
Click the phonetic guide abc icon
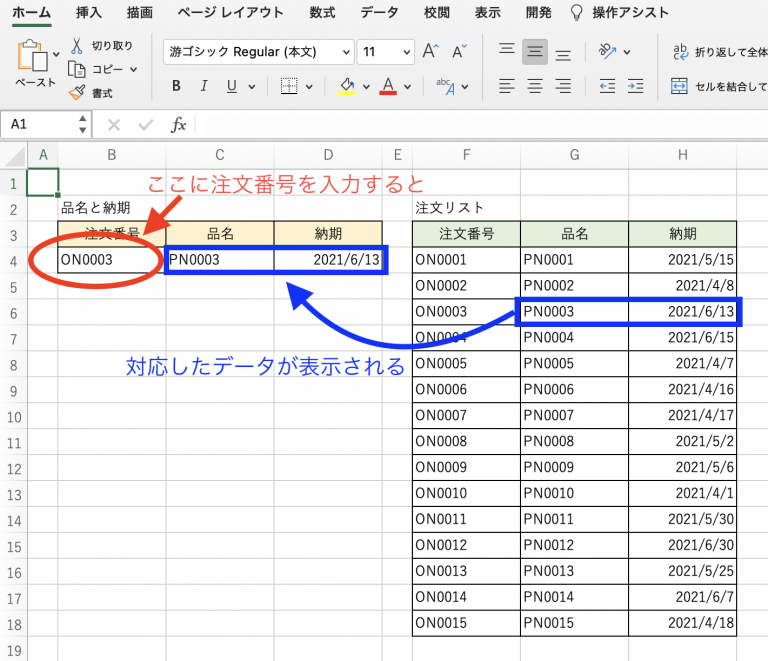pyautogui.click(x=446, y=87)
